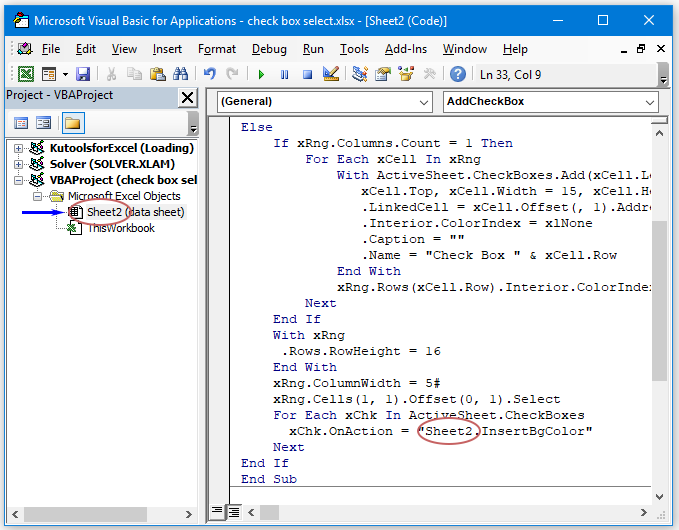Click View Code button in Project panel
The height and width of the screenshot is (530, 679).
pyautogui.click(x=21, y=122)
